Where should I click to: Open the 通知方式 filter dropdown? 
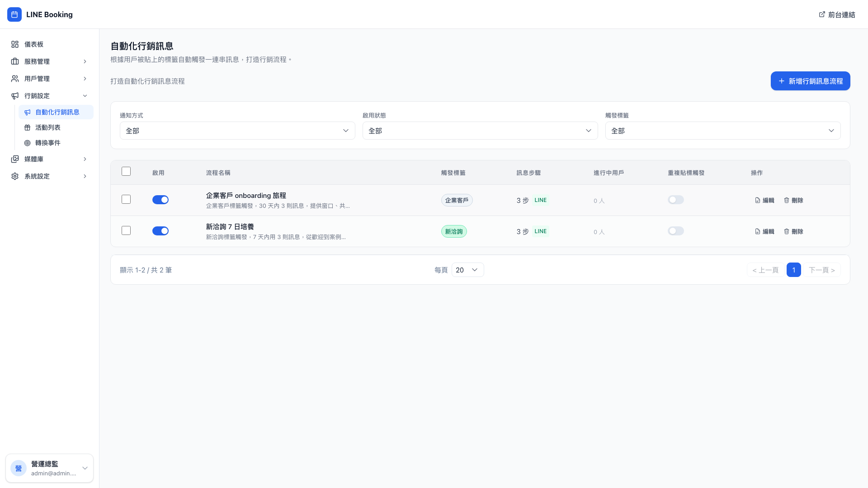point(237,131)
